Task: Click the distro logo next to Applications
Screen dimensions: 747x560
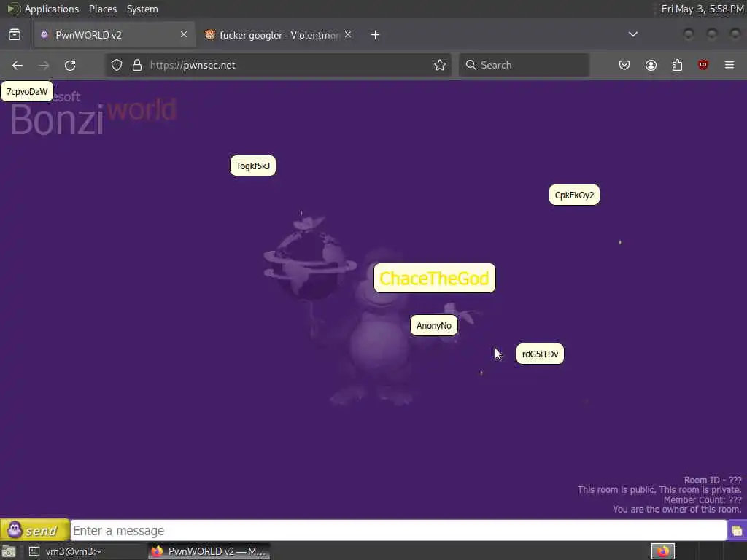Action: pyautogui.click(x=13, y=9)
